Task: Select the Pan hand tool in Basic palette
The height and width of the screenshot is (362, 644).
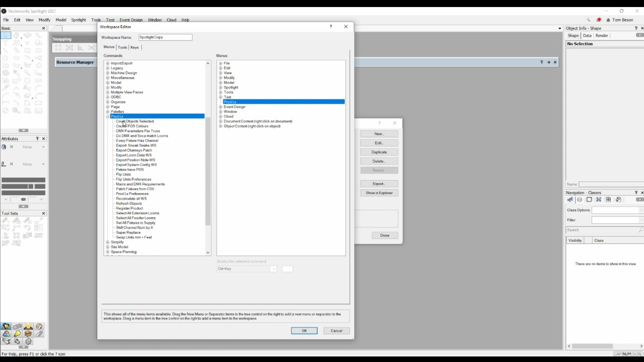Action: (16, 35)
